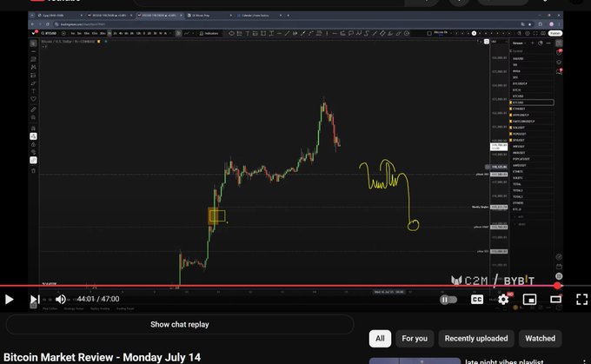Bookmark page with star icon in address bar
591x364 pixels.
click(x=529, y=24)
